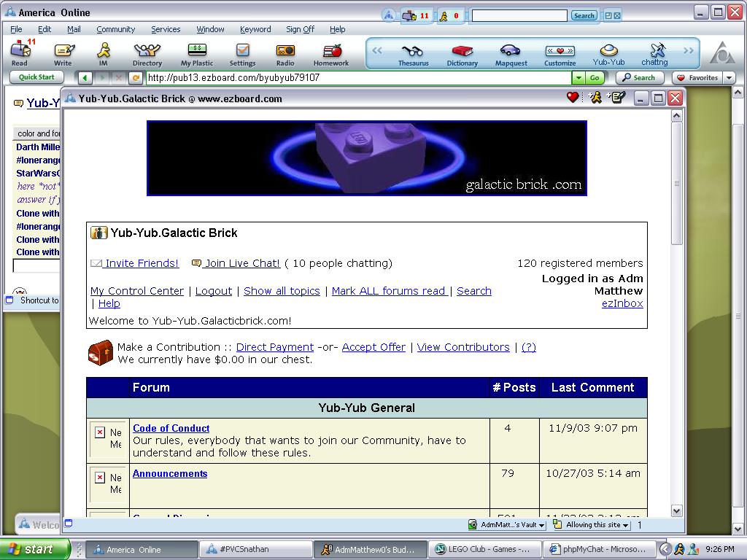
Task: Click the Start button on taskbar
Action: pyautogui.click(x=34, y=549)
